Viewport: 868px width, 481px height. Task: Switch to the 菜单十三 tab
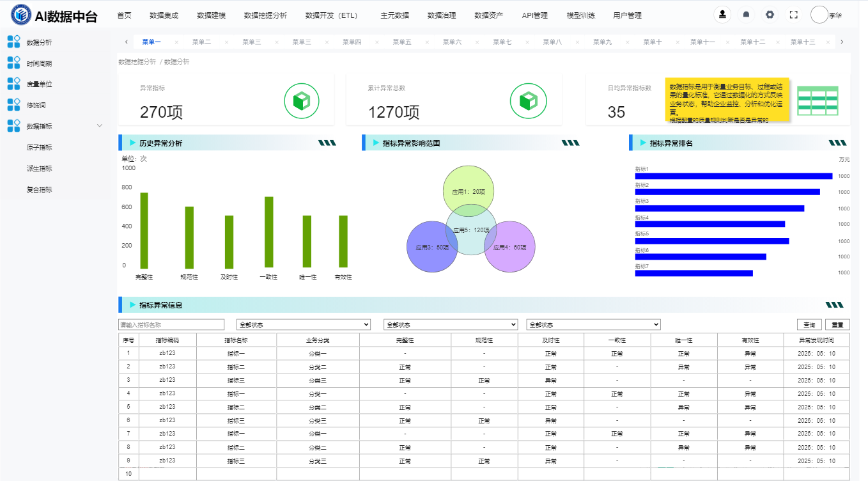(x=803, y=42)
